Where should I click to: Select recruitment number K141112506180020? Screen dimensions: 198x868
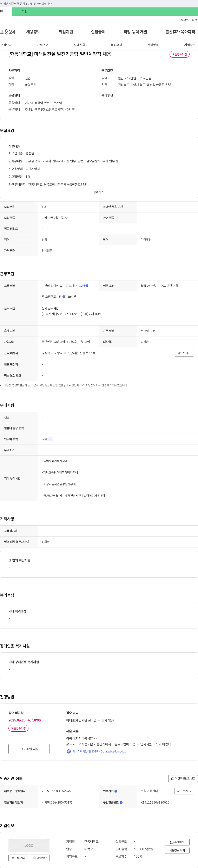coord(155,802)
